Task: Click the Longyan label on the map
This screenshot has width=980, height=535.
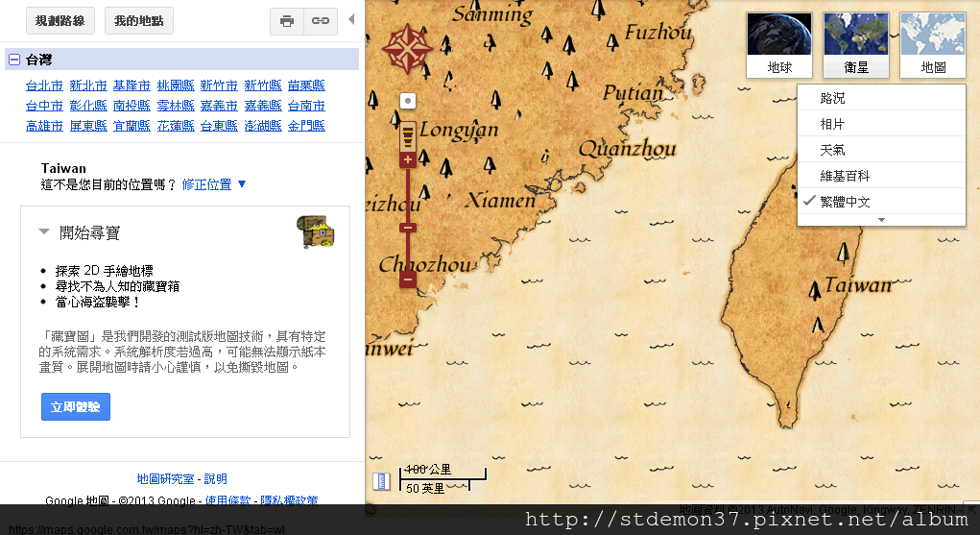Action: click(460, 131)
